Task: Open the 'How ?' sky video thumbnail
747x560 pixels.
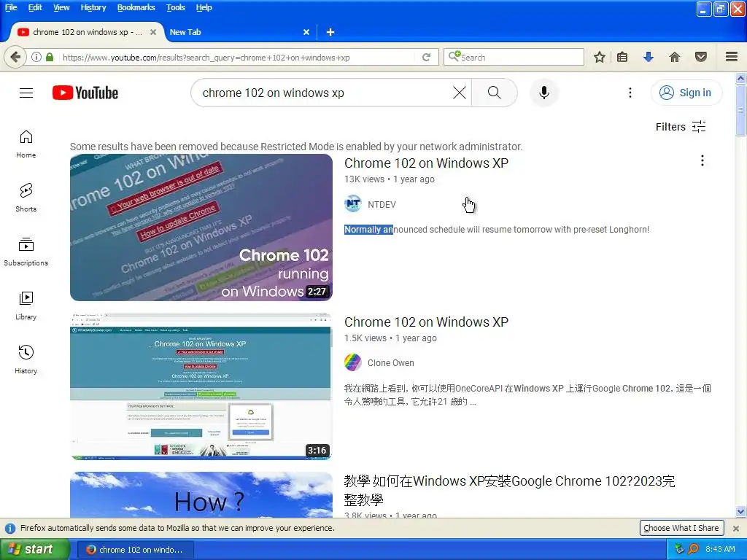Action: pyautogui.click(x=201, y=495)
